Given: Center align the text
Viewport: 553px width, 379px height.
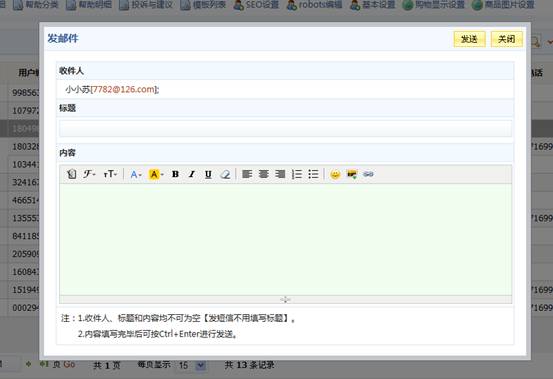Looking at the screenshot, I should coord(263,174).
